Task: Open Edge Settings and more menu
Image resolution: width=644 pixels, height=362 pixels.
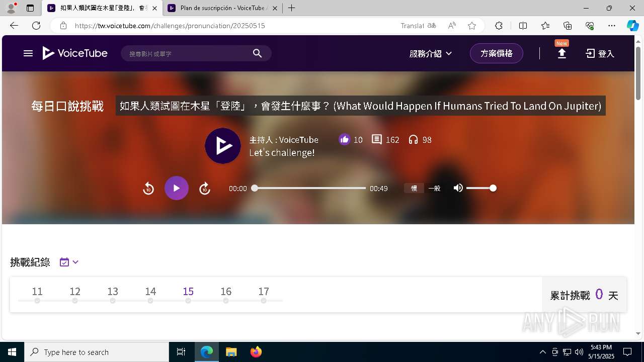Action: (612, 26)
